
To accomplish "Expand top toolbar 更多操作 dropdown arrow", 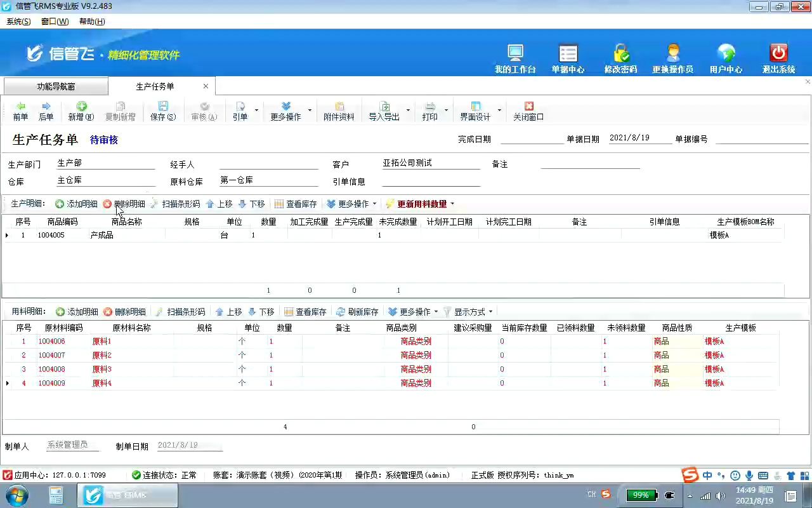I will 310,110.
